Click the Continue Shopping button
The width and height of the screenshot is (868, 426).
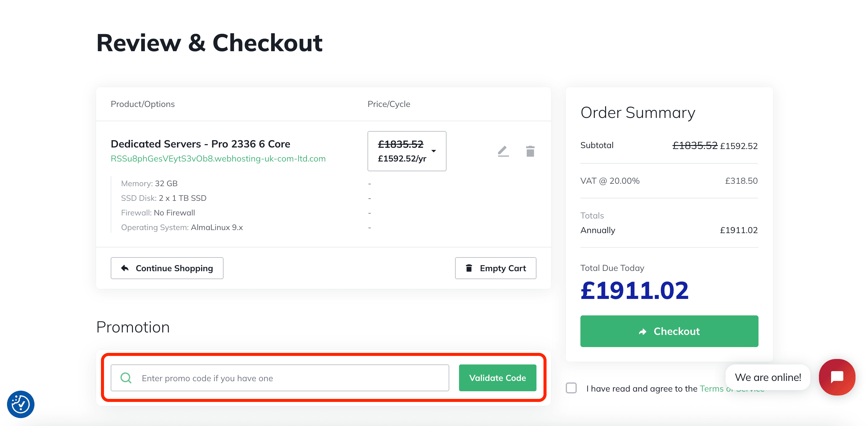coord(167,268)
